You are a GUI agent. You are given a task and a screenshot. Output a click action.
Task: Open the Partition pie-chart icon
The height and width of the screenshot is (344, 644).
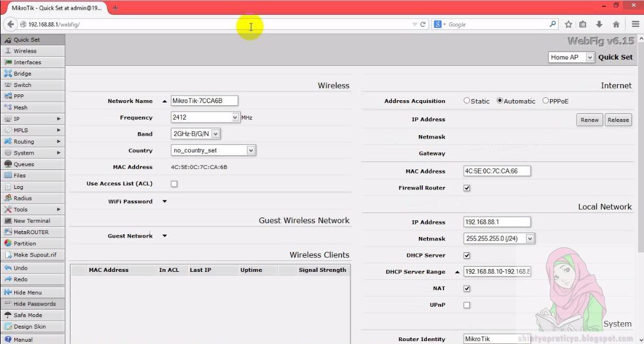[x=8, y=243]
